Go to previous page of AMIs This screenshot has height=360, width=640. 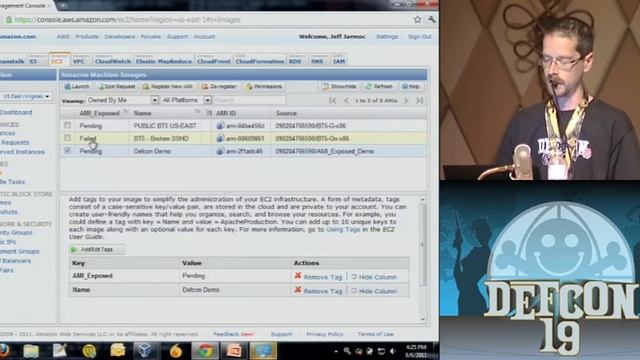tap(347, 100)
